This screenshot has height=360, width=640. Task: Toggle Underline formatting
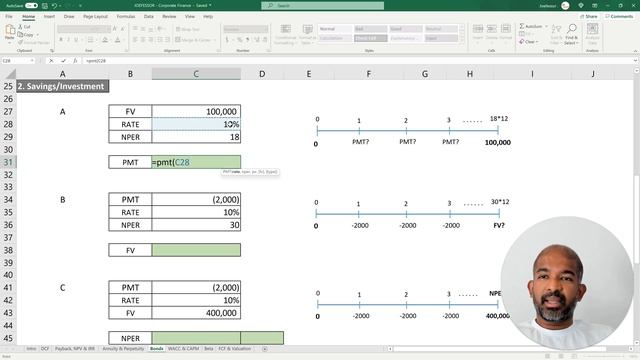click(76, 40)
